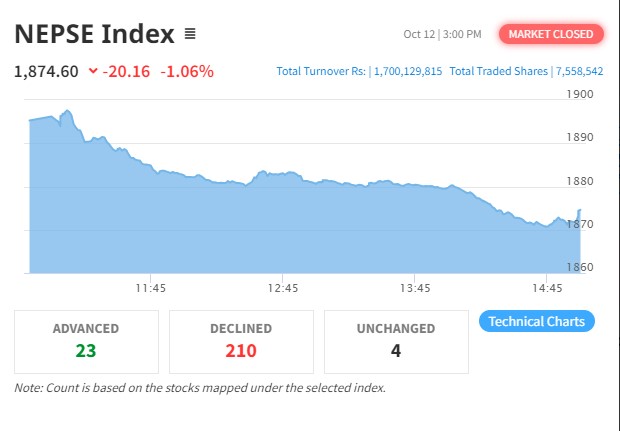Click the 11:45 time axis label
The width and height of the screenshot is (620, 431).
150,288
